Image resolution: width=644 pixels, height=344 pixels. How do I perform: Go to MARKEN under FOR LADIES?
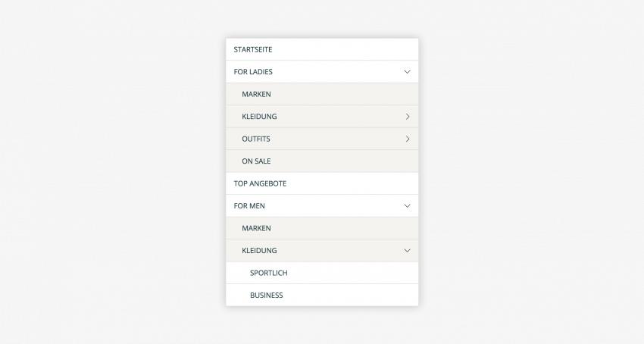click(x=256, y=95)
